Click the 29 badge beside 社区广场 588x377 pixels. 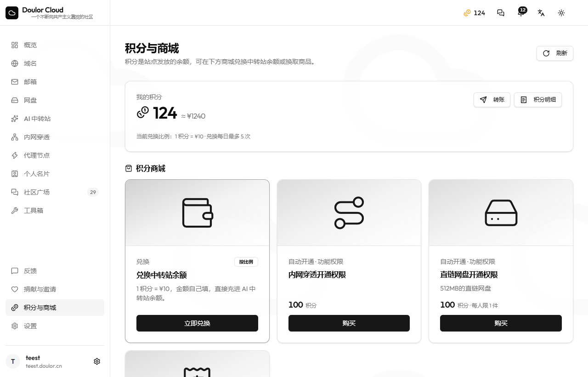click(x=93, y=192)
